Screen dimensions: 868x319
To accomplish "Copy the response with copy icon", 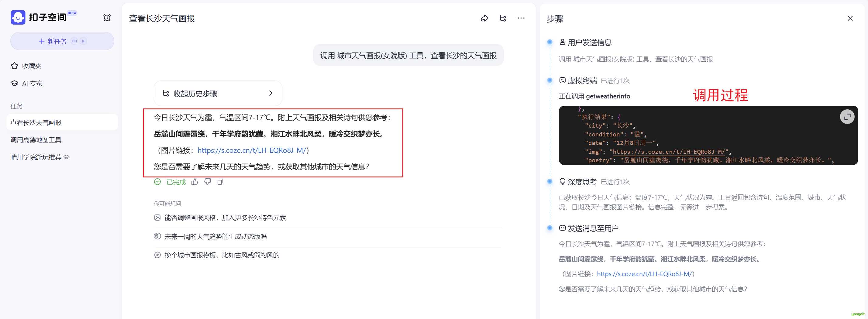I will point(220,182).
